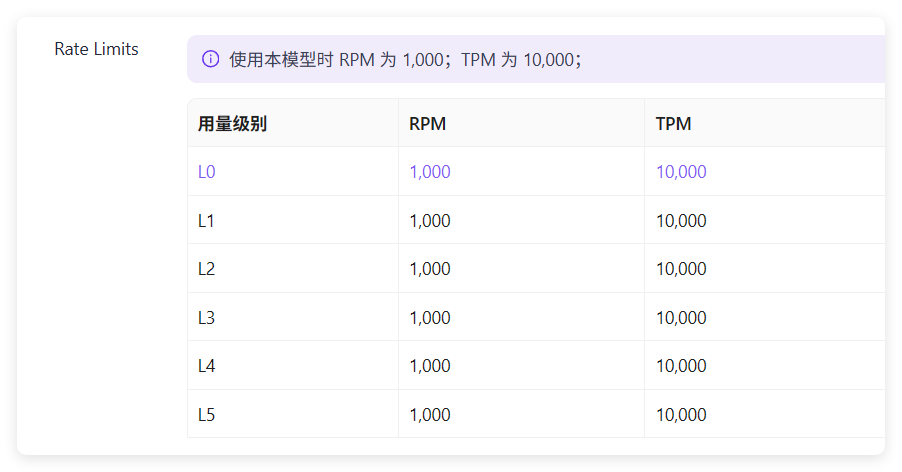The height and width of the screenshot is (472, 902).
Task: Click the RPM column header
Action: pos(427,124)
